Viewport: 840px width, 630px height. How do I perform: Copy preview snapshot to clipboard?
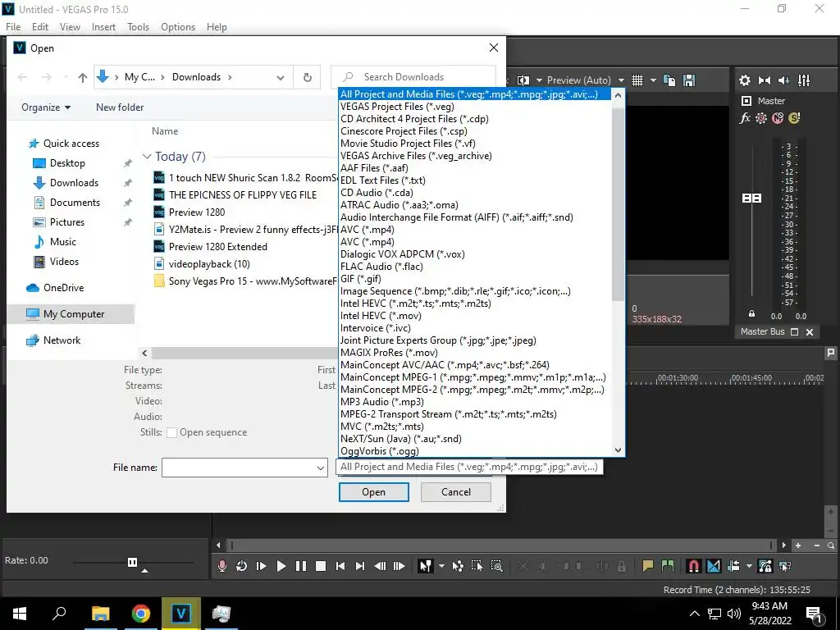pyautogui.click(x=669, y=80)
